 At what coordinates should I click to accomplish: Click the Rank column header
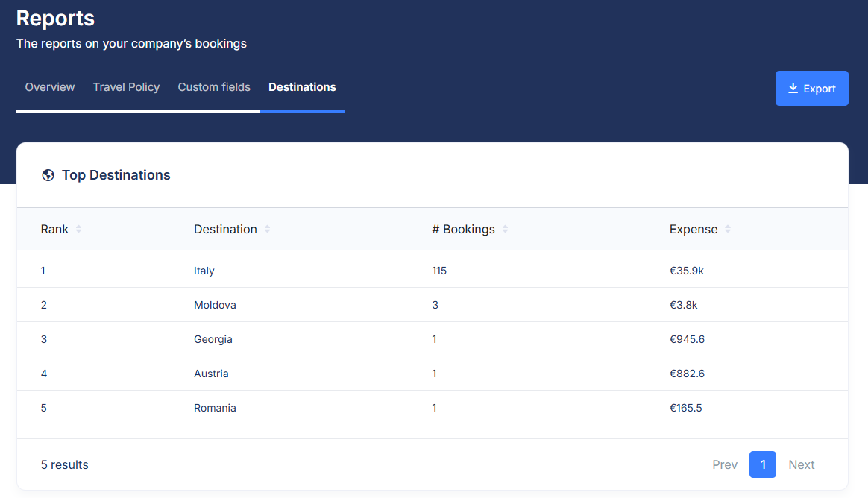click(54, 229)
